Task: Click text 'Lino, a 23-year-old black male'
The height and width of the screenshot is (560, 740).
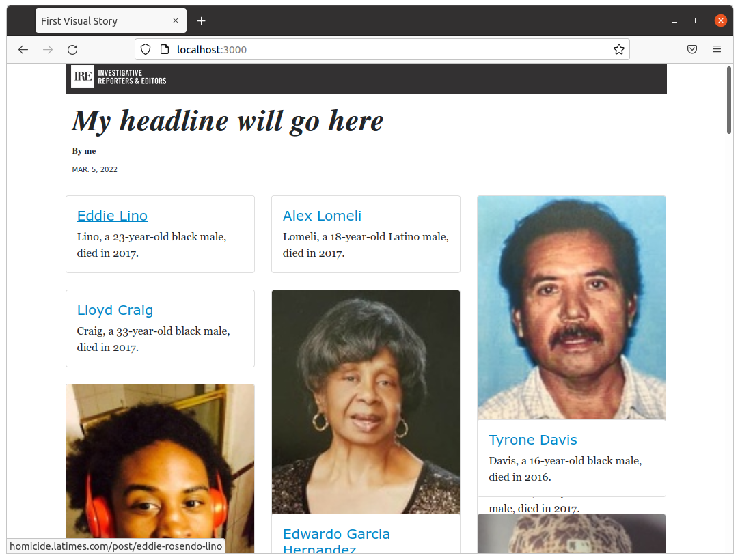Action: 152,237
